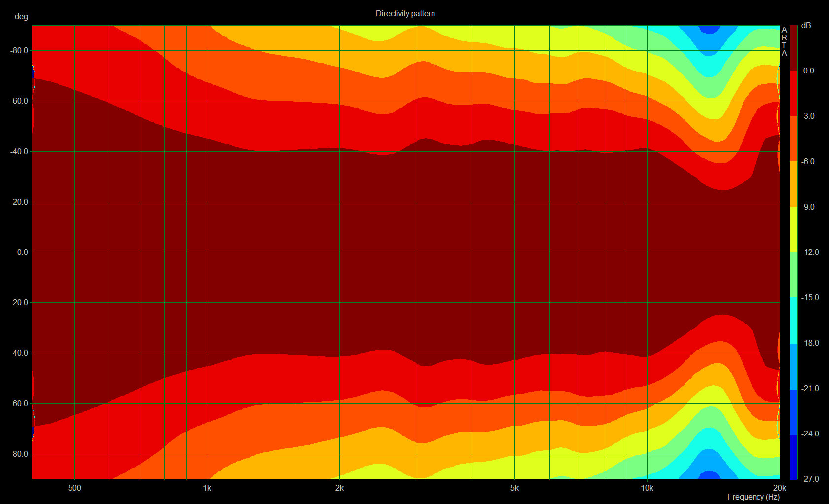
Task: Click the 0.0 degree tick on the left axis
Action: (22, 252)
